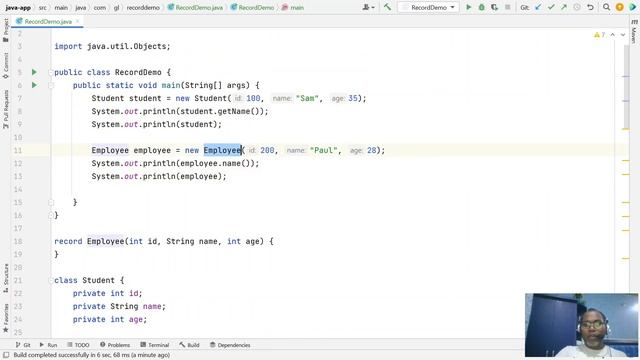Close the RecordDemo.java tab

pyautogui.click(x=78, y=21)
